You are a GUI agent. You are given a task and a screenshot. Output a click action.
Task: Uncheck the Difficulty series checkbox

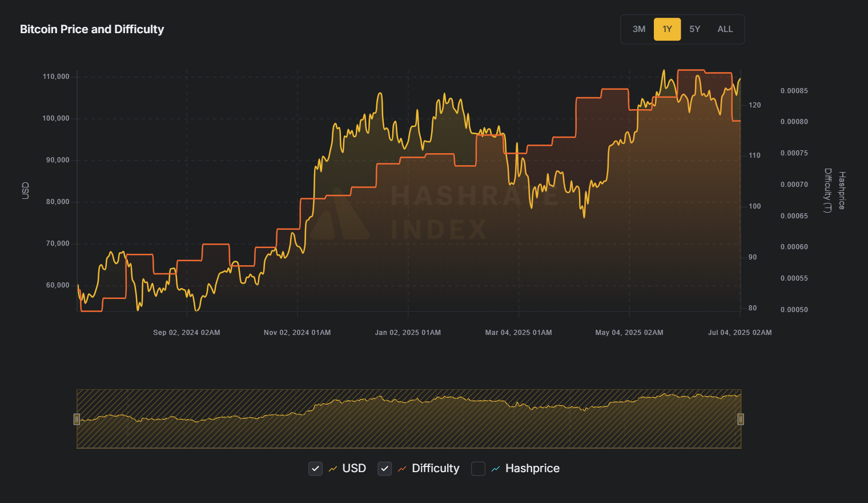click(385, 469)
